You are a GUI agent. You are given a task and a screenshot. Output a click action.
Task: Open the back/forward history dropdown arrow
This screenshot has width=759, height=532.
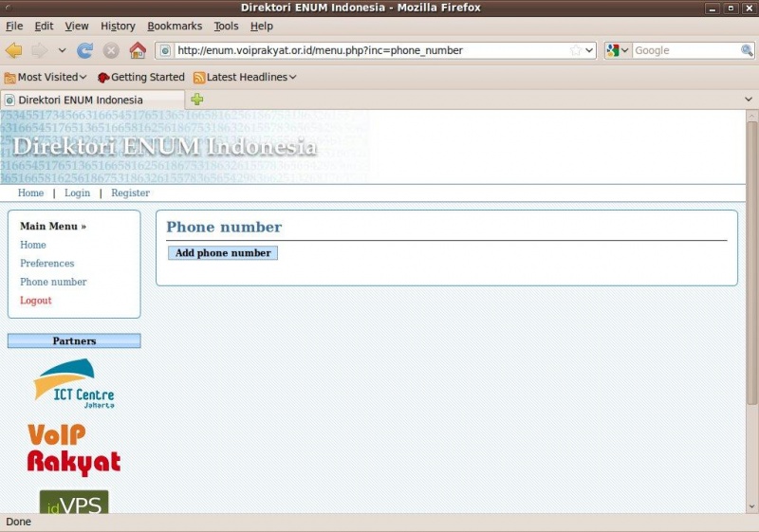point(62,50)
